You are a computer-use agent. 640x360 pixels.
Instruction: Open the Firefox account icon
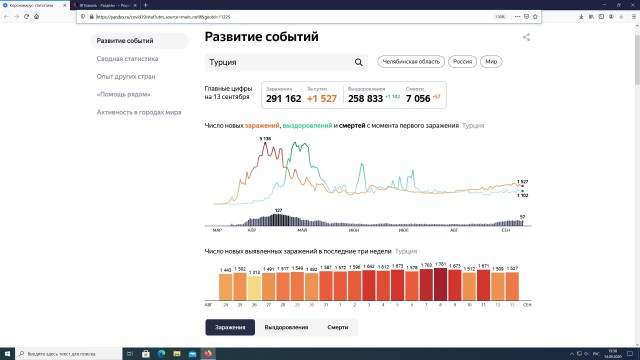point(611,17)
